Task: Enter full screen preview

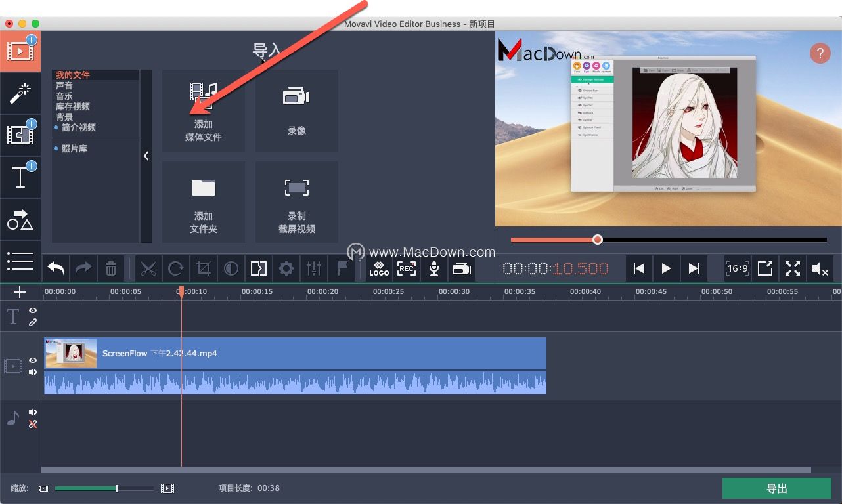Action: (793, 268)
